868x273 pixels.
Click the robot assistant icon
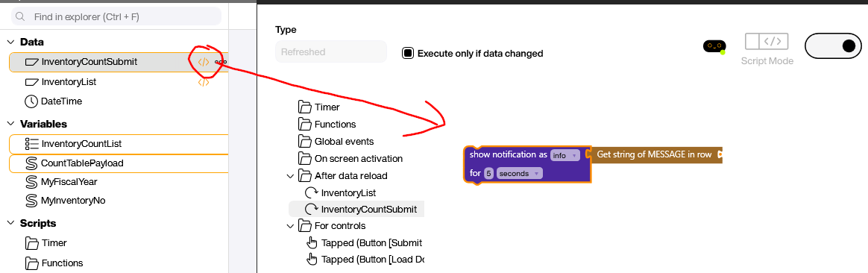click(714, 47)
